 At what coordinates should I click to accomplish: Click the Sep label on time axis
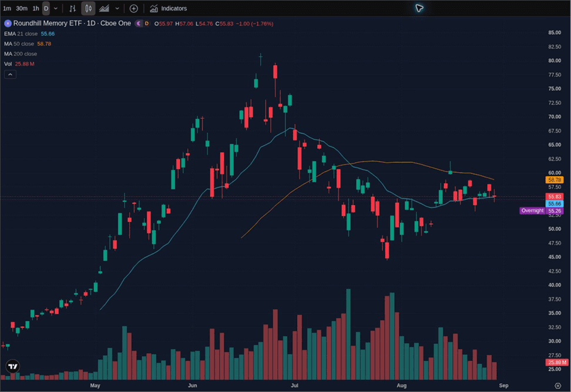(x=503, y=386)
